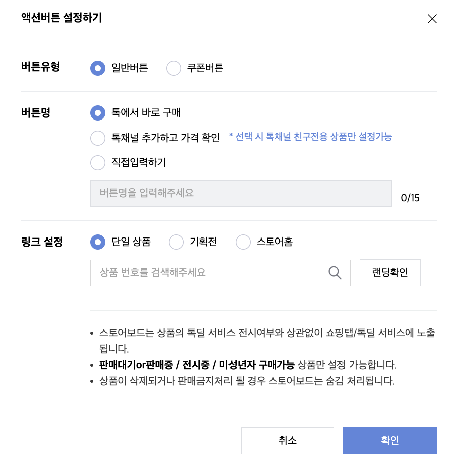Click the 취소 button
Viewport: 459px width, 476px height.
(287, 440)
